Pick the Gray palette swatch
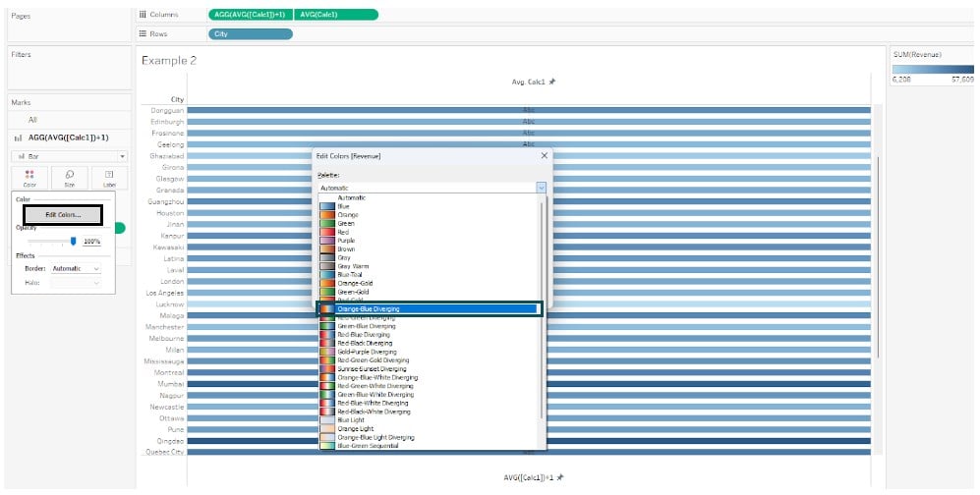Screen dimensions: 980x495 [327, 257]
